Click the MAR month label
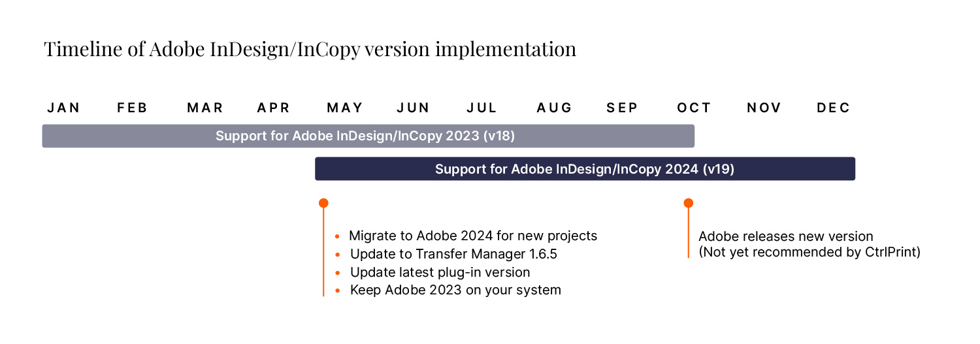Image resolution: width=980 pixels, height=344 pixels. click(205, 108)
